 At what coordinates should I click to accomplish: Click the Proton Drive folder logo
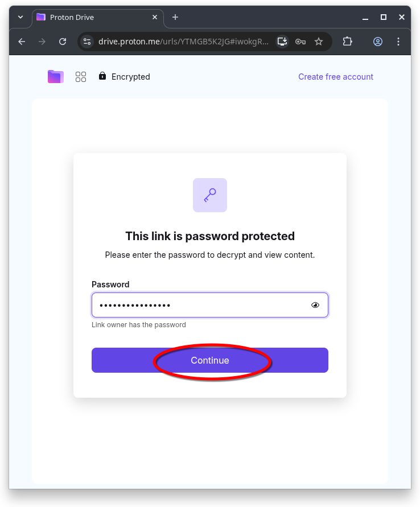click(55, 77)
